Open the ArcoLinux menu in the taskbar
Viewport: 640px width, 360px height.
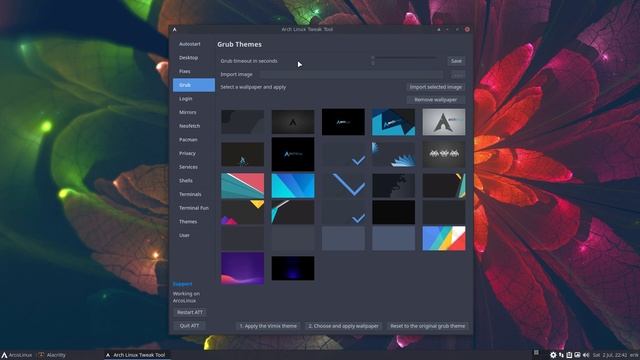coord(17,355)
